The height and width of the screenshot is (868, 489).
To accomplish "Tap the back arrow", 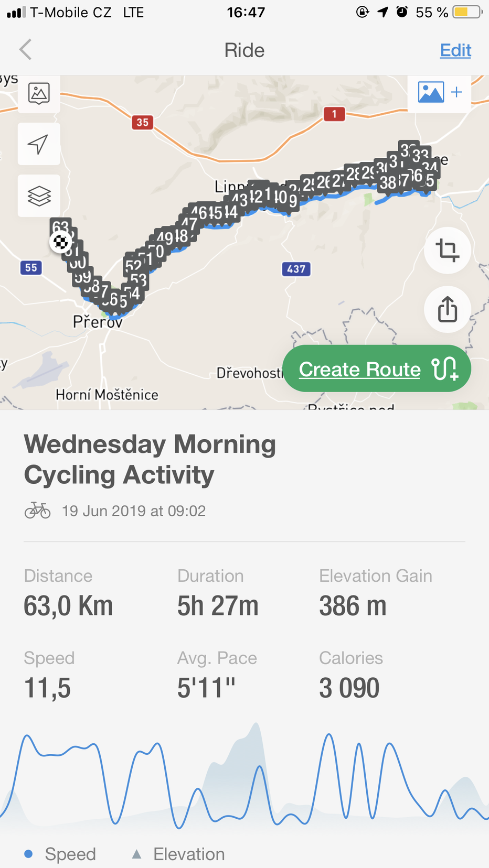I will (x=26, y=50).
